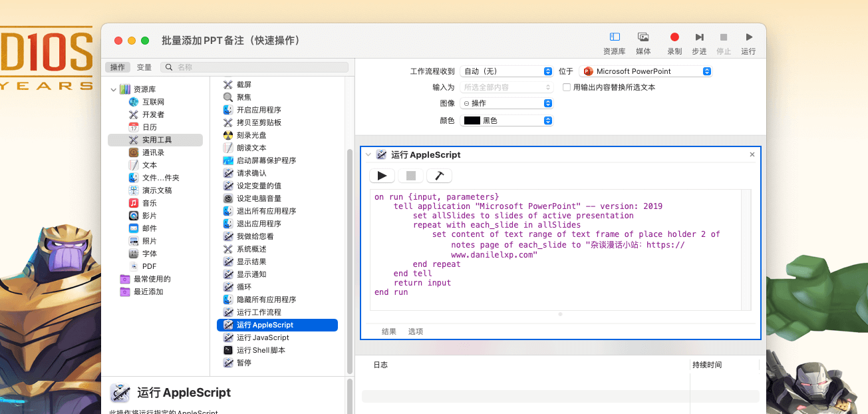Collapse the 运行 AppleScript action panel
Screen dimensions: 868x414
(368, 154)
